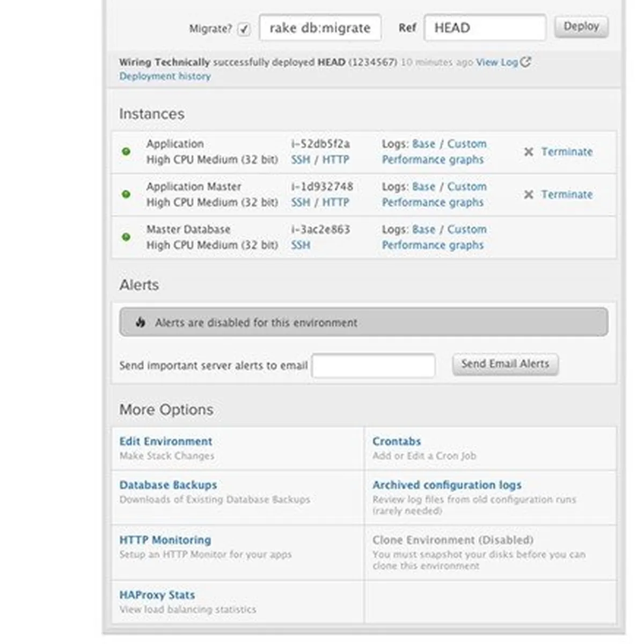
Task: Click the flame icon in alerts banner
Action: [x=141, y=323]
